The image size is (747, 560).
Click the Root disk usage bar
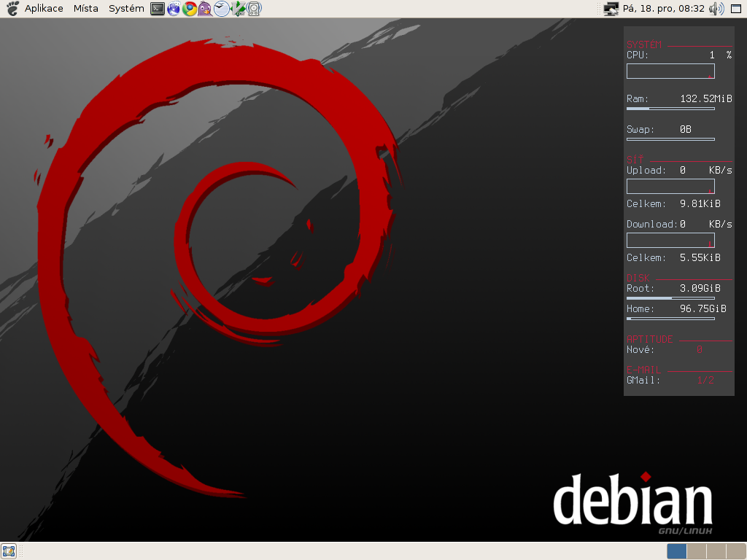pyautogui.click(x=670, y=298)
